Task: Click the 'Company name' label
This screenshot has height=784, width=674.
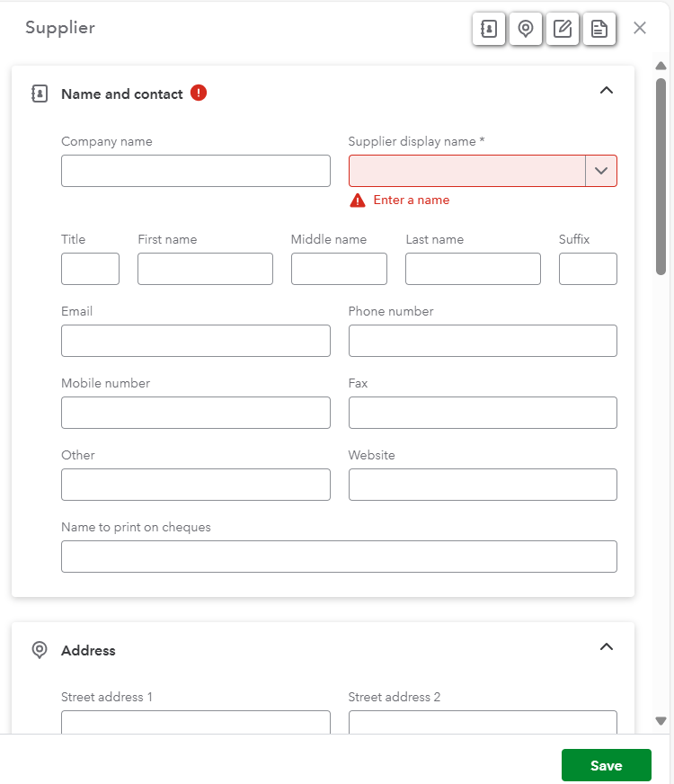Action: 107,141
